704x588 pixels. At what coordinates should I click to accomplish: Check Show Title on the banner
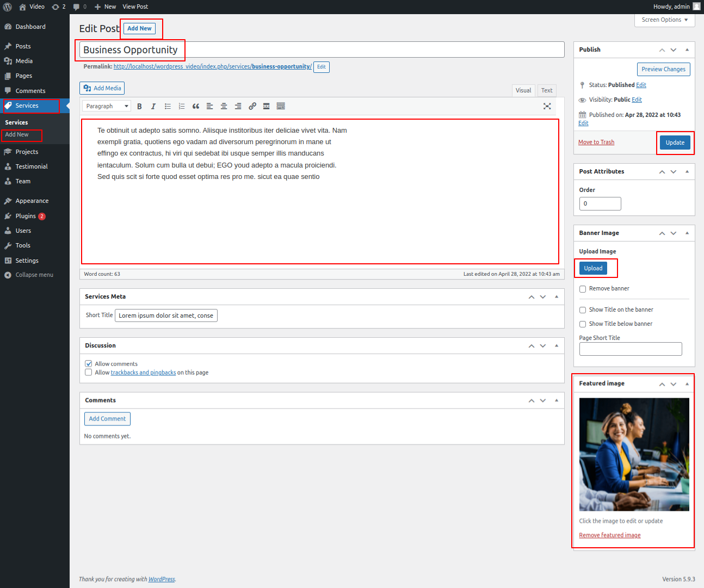[x=583, y=310]
